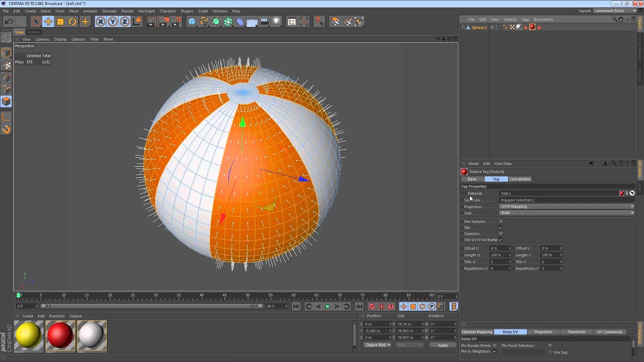
Task: Open the Layout dropdown screencast (User)
Action: pos(615,11)
